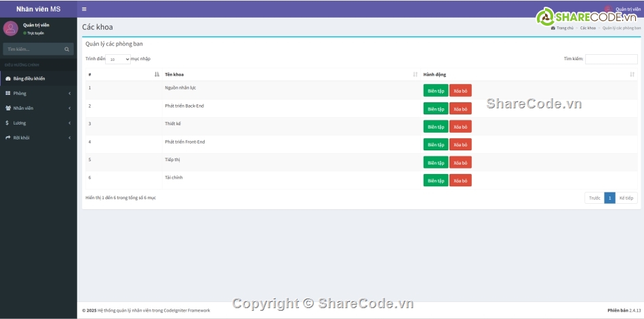Click the Quản lý các phòng ban heading
The image size is (644, 319).
click(x=114, y=44)
